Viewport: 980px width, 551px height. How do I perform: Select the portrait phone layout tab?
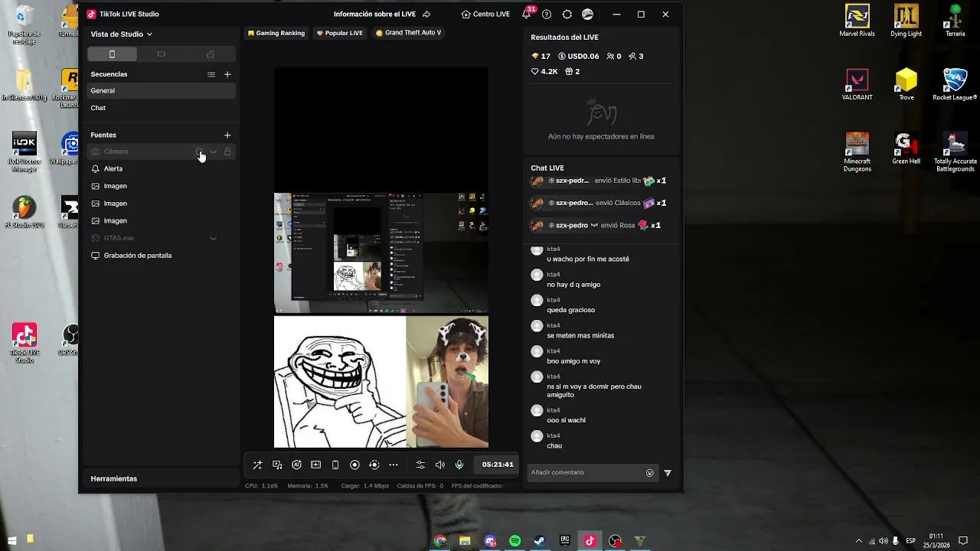pyautogui.click(x=112, y=54)
